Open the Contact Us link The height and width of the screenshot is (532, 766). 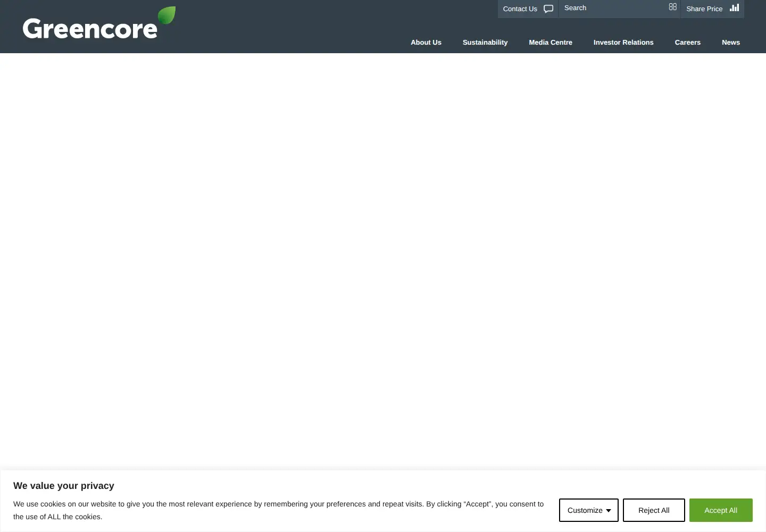(528, 9)
